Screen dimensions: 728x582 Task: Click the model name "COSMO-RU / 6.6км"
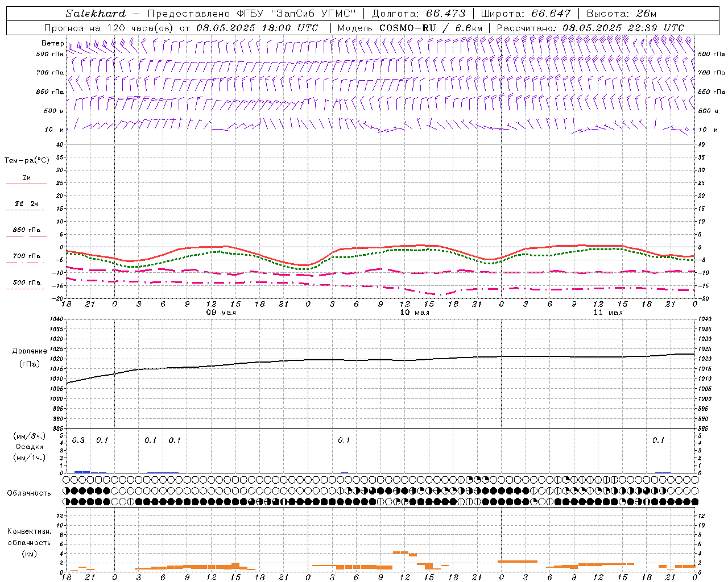pyautogui.click(x=431, y=28)
